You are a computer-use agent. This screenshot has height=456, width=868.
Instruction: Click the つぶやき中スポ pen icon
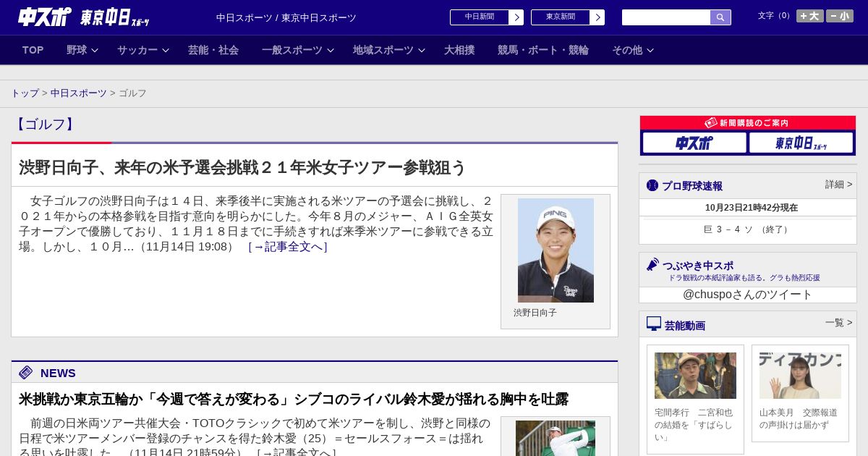coord(652,264)
